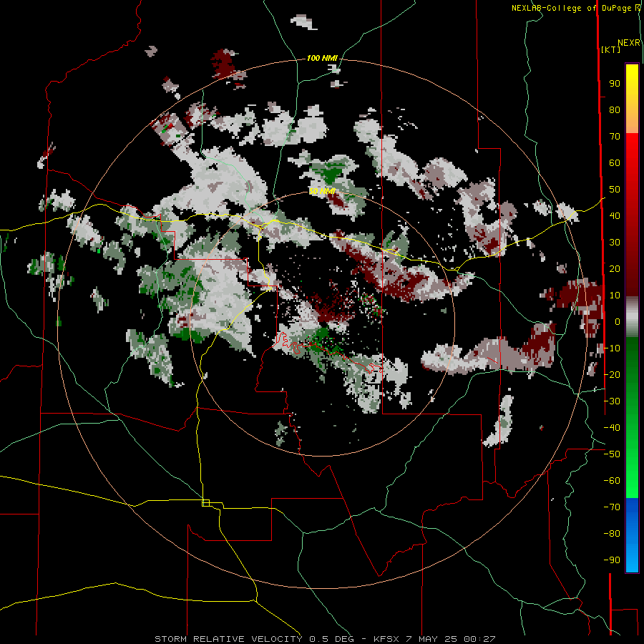Click the STORM RELATIVE VELOCITY caption text

228,639
